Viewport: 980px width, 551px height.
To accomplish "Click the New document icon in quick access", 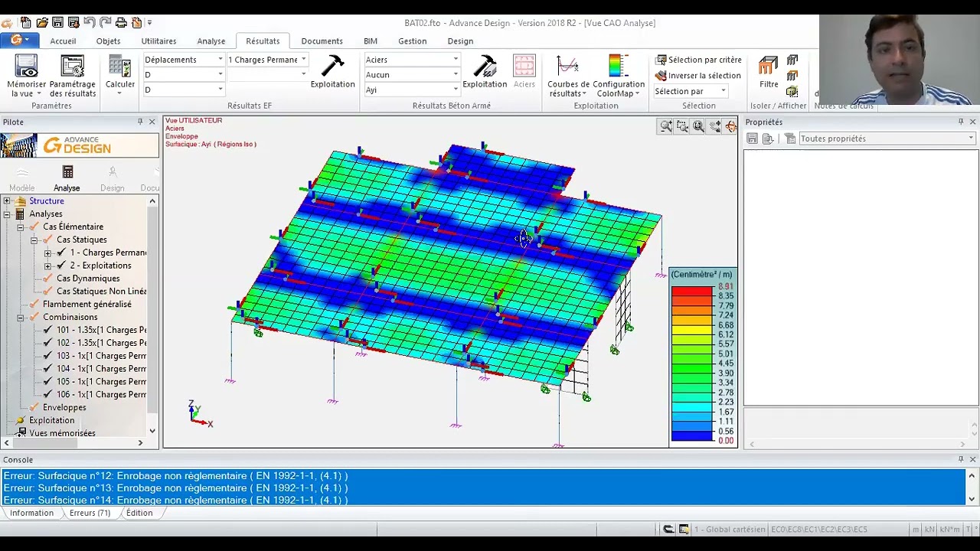I will [x=26, y=23].
